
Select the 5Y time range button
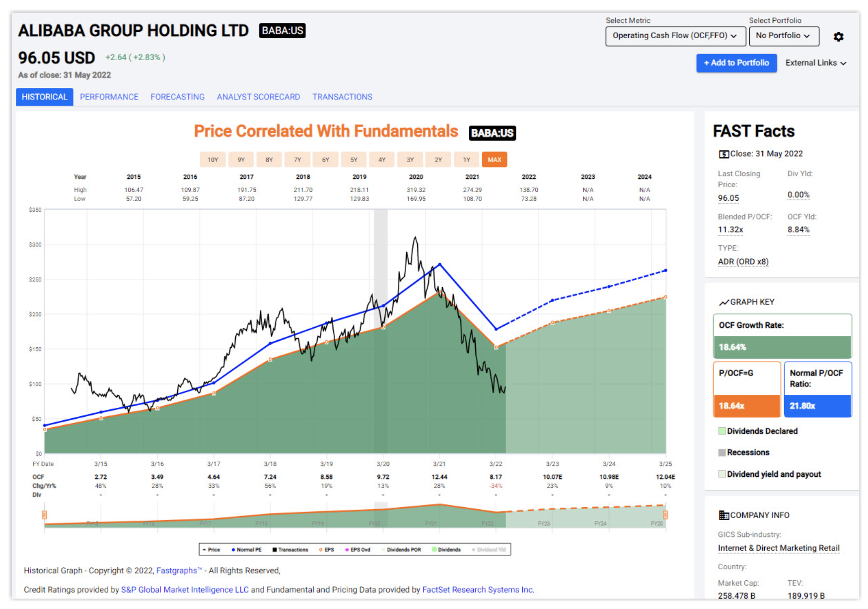click(354, 159)
